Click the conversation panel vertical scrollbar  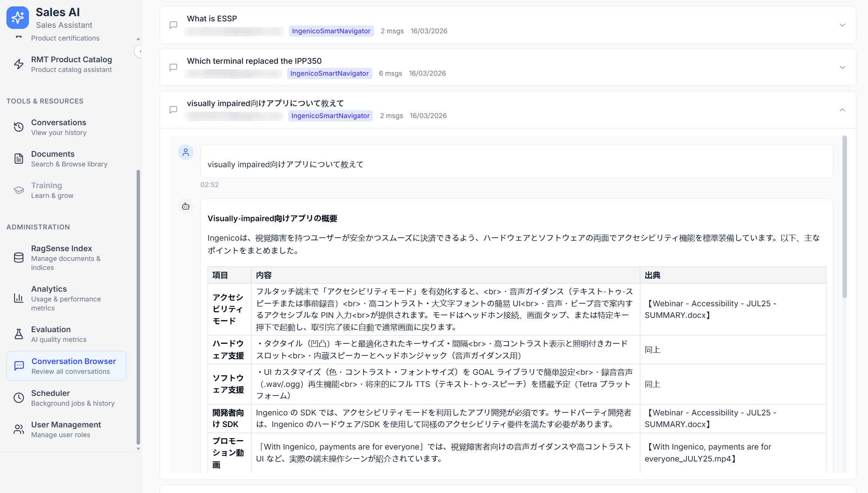[x=845, y=217]
